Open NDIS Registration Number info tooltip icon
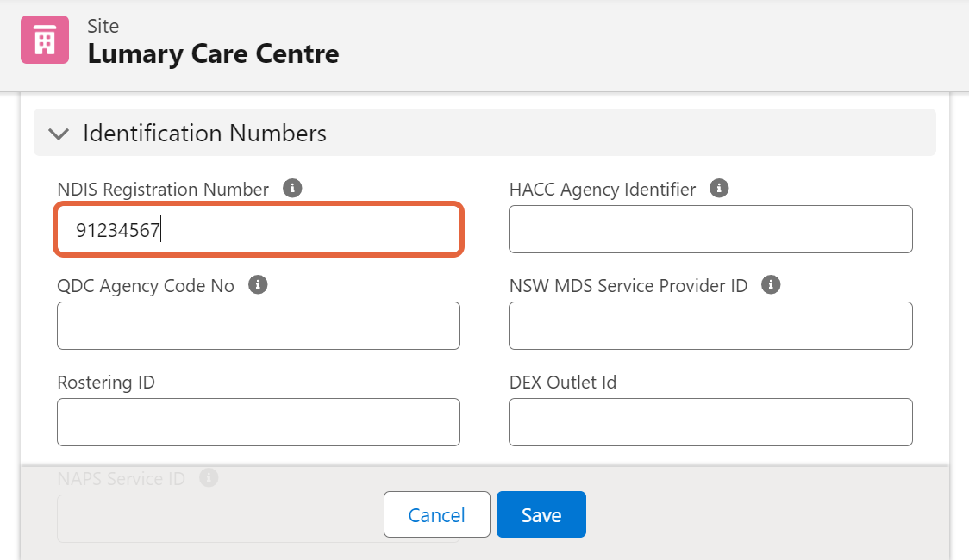The width and height of the screenshot is (969, 560). (292, 188)
